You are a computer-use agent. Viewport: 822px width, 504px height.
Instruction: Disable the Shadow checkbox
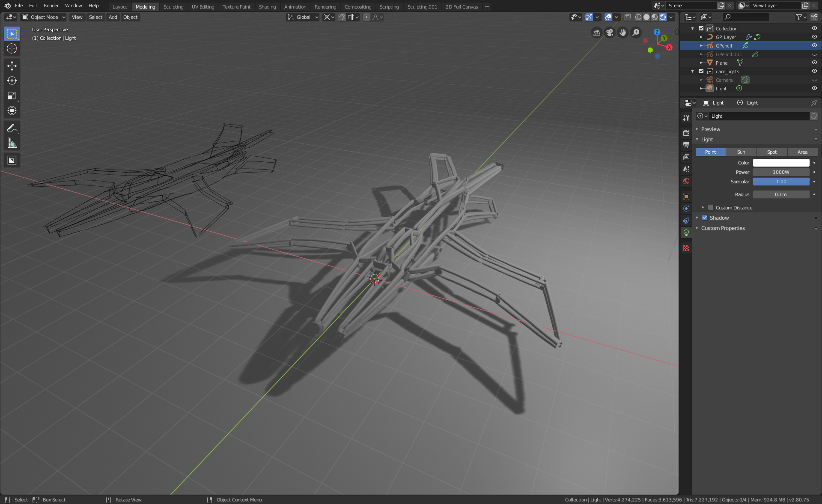pos(705,218)
